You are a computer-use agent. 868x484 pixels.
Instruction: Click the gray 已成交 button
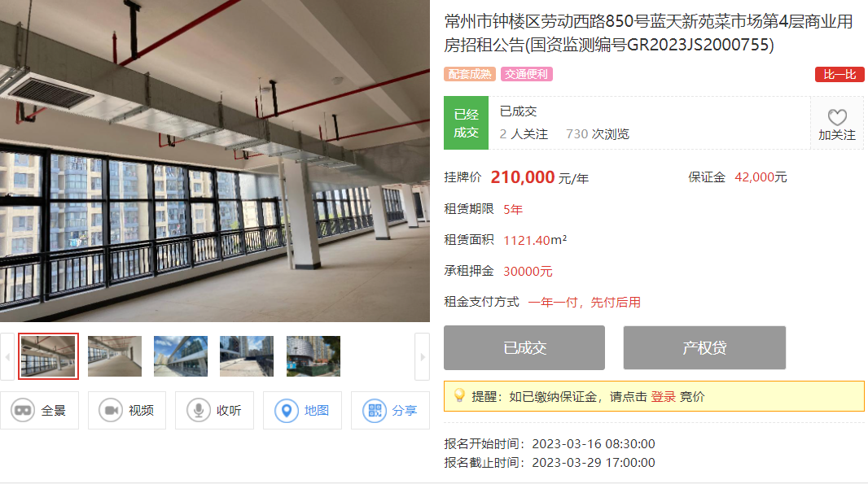click(x=524, y=347)
